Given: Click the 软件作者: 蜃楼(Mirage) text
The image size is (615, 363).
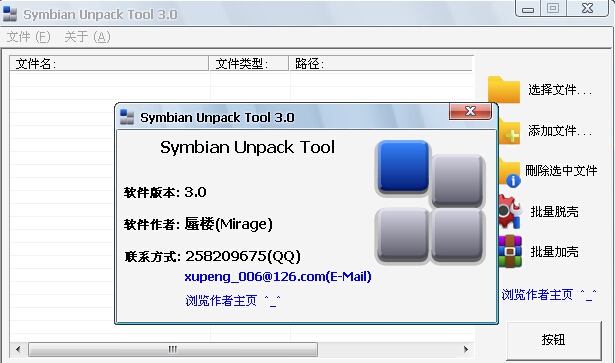Looking at the screenshot, I should 198,224.
